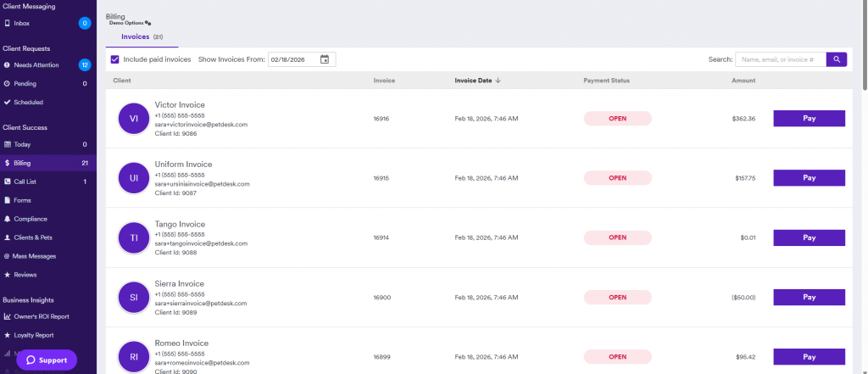Pay Romeo Invoice's invoice 16899

(x=809, y=357)
